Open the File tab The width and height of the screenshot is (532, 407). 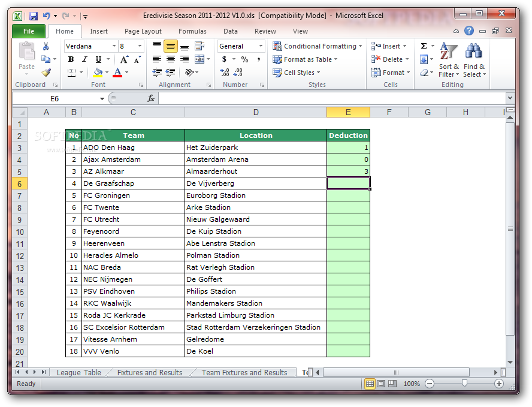tap(29, 31)
